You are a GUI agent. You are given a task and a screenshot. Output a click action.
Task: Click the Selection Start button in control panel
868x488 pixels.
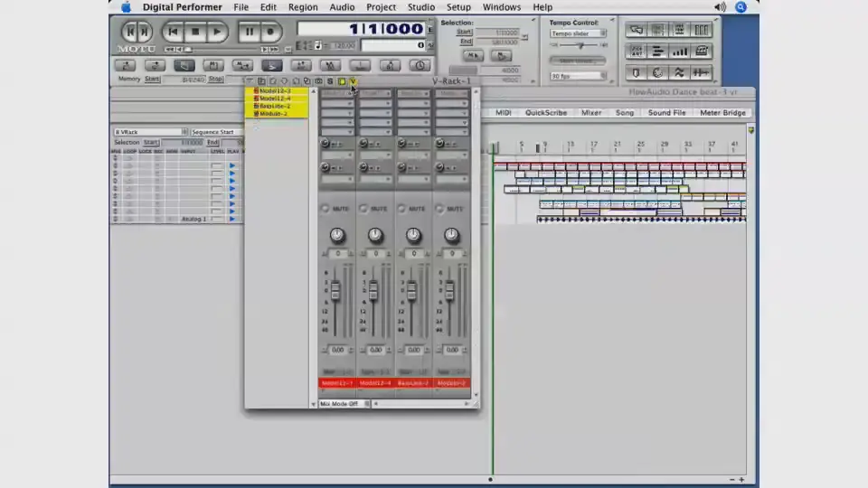[465, 33]
